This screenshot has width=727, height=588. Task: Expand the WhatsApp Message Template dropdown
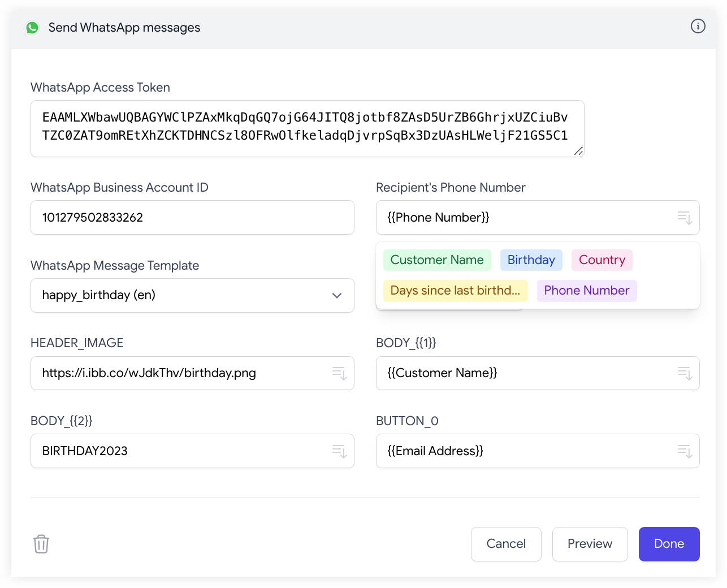tap(192, 295)
